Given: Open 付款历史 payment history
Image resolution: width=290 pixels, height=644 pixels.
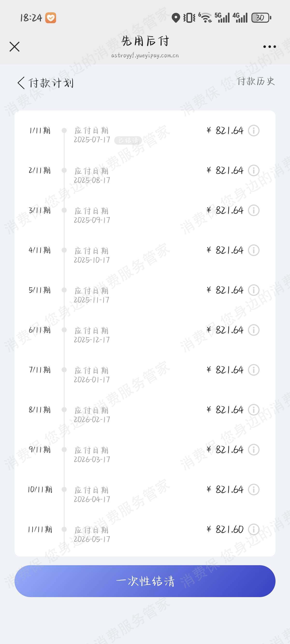Looking at the screenshot, I should coord(256,81).
